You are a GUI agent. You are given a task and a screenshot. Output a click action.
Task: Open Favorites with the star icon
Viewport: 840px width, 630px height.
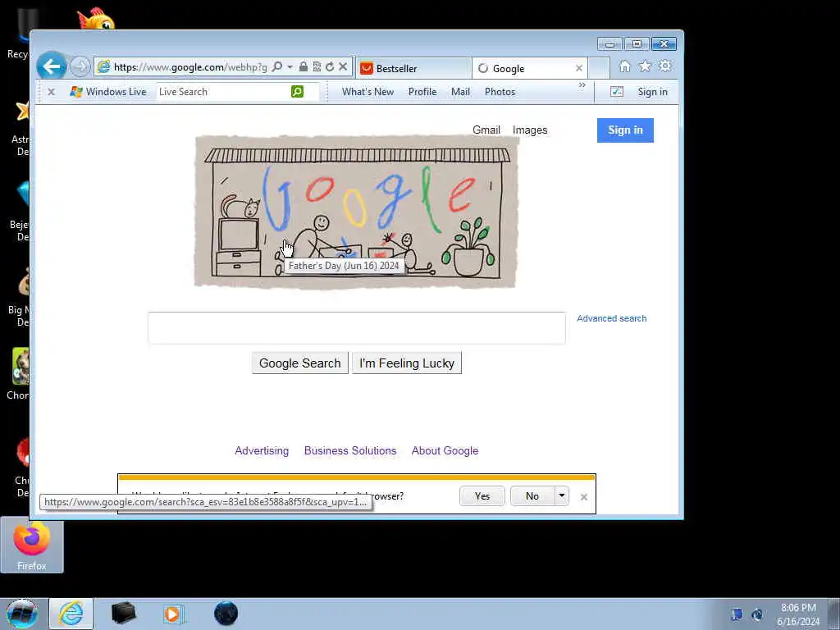pyautogui.click(x=645, y=66)
